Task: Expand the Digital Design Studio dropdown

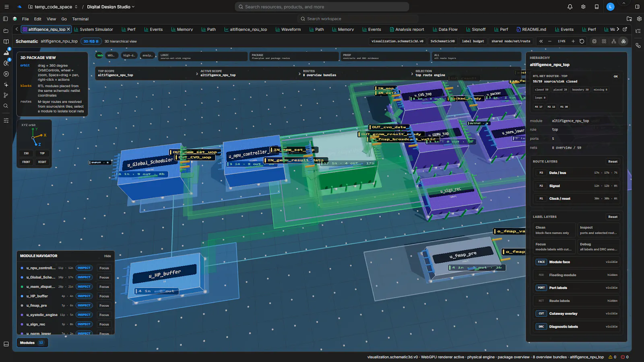Action: (111, 7)
